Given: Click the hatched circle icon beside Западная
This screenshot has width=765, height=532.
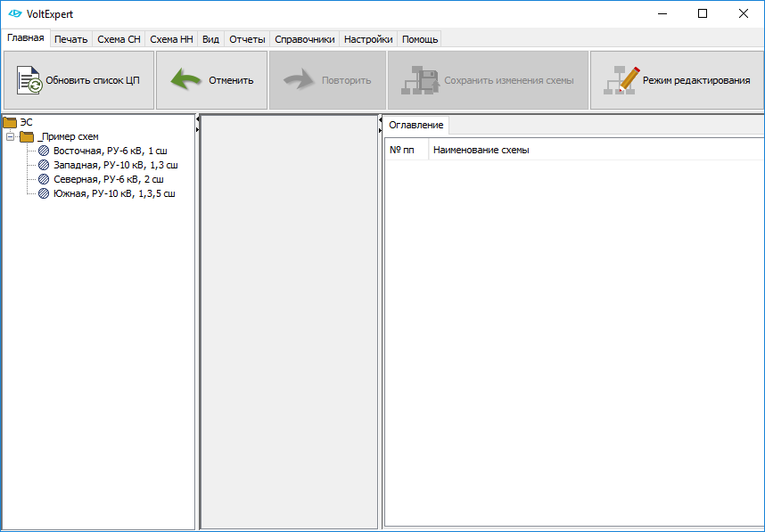Looking at the screenshot, I should coord(44,165).
